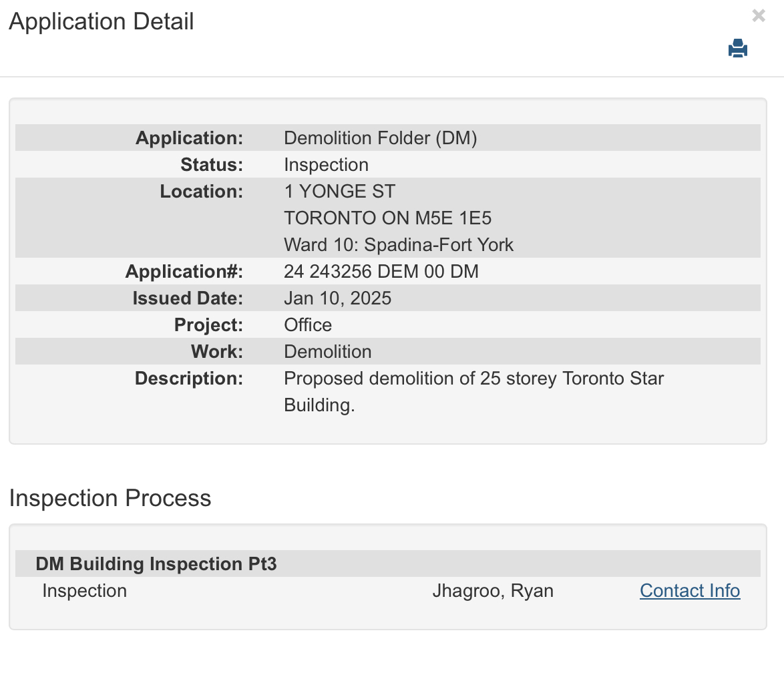
Task: Click the postal line TORONTO ON M5E 1E5
Action: point(388,218)
